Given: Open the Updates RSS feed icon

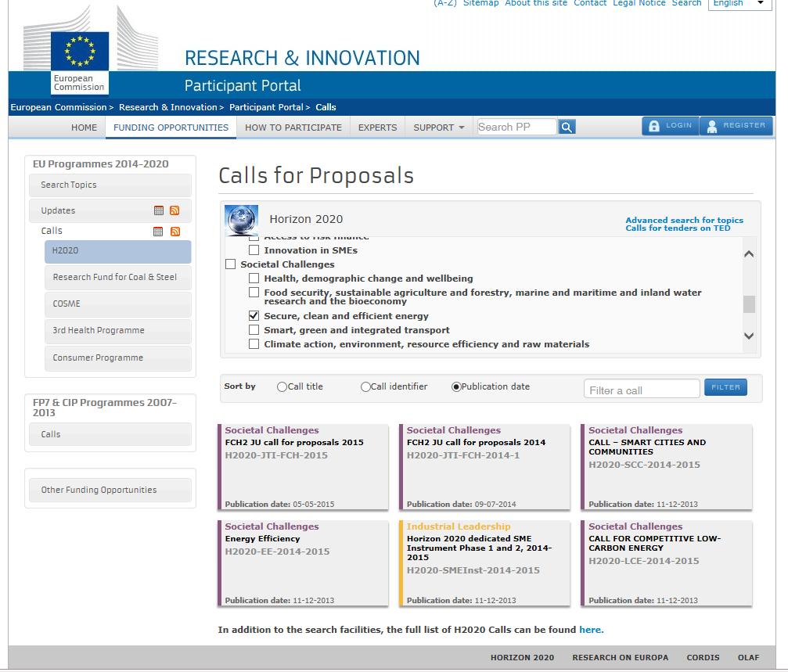Looking at the screenshot, I should 175,210.
